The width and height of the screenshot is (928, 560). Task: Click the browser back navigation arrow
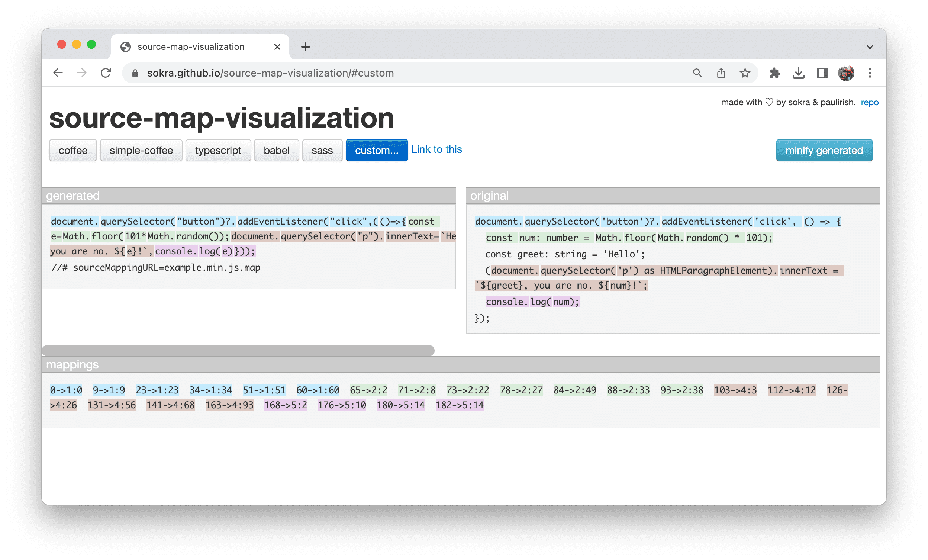[58, 73]
